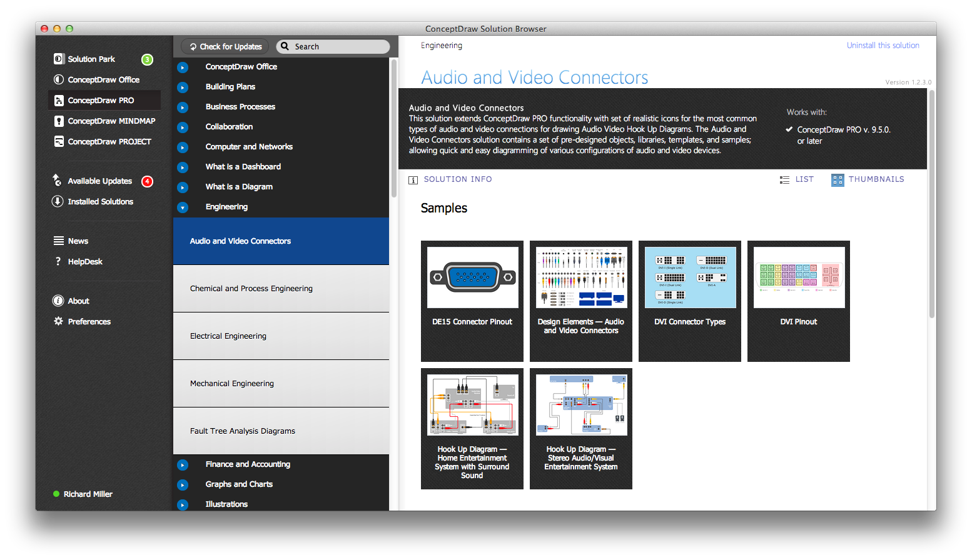Viewport: 972px width, 560px height.
Task: Select Electrical Engineering solution
Action: pyautogui.click(x=281, y=336)
